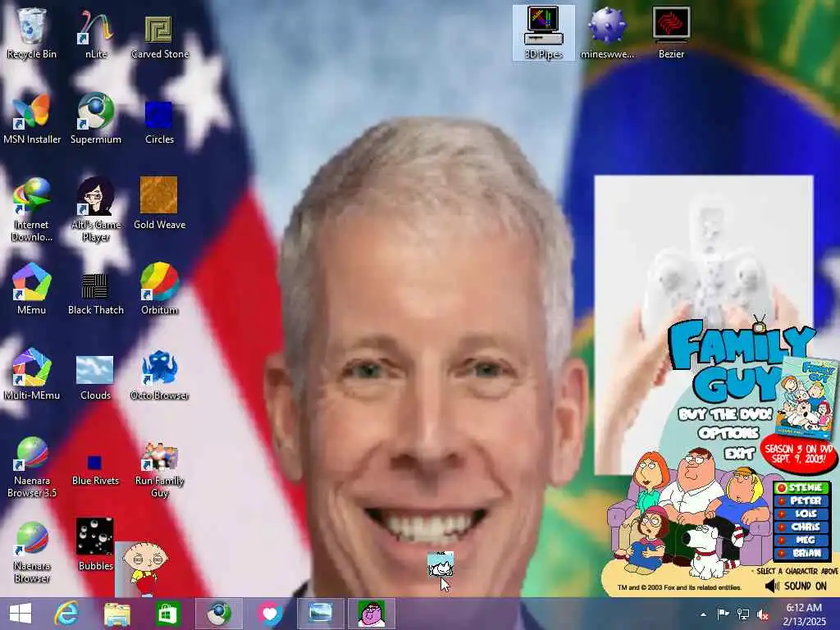Click the muted volume tray icon
The width and height of the screenshot is (840, 630).
tap(763, 614)
